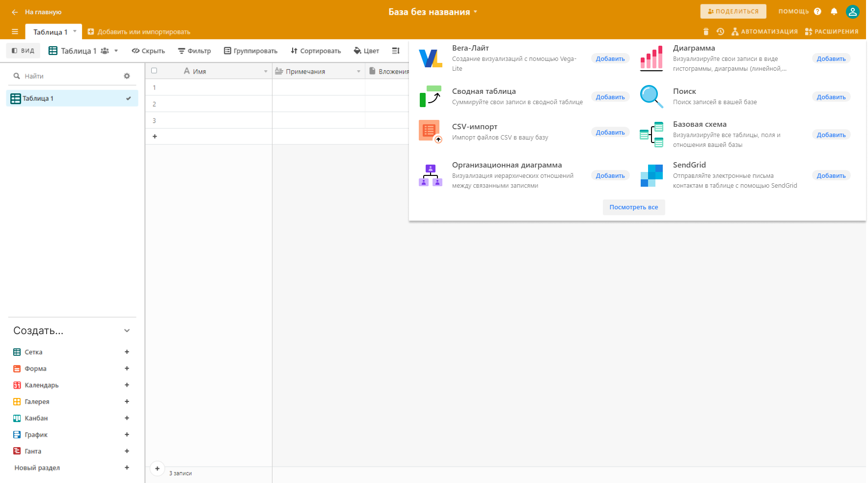Open the user account avatar

point(853,12)
